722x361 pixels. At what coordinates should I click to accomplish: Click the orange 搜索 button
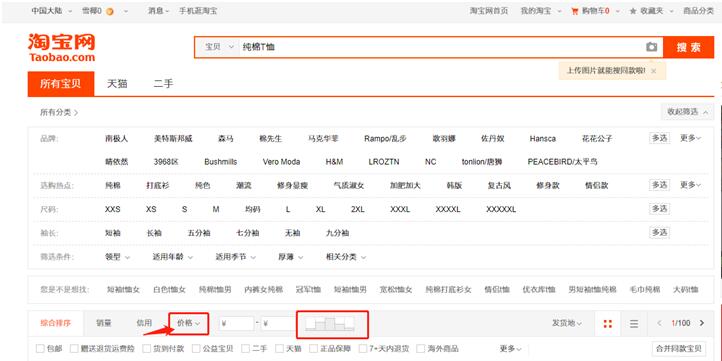(688, 47)
